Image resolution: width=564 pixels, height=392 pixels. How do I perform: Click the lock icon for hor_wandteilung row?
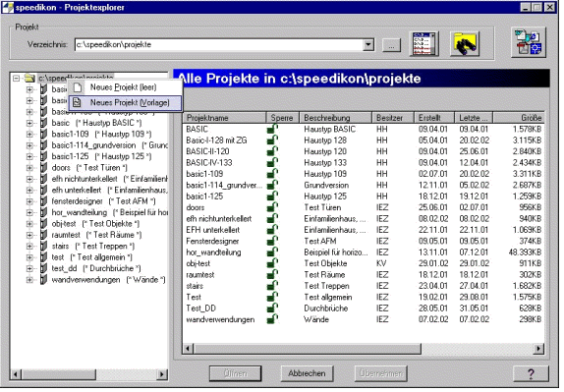(272, 252)
